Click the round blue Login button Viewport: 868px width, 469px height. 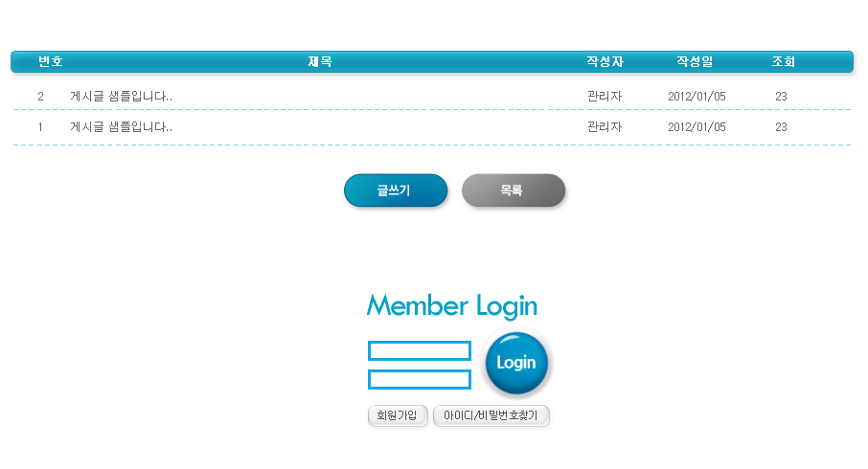tap(516, 363)
